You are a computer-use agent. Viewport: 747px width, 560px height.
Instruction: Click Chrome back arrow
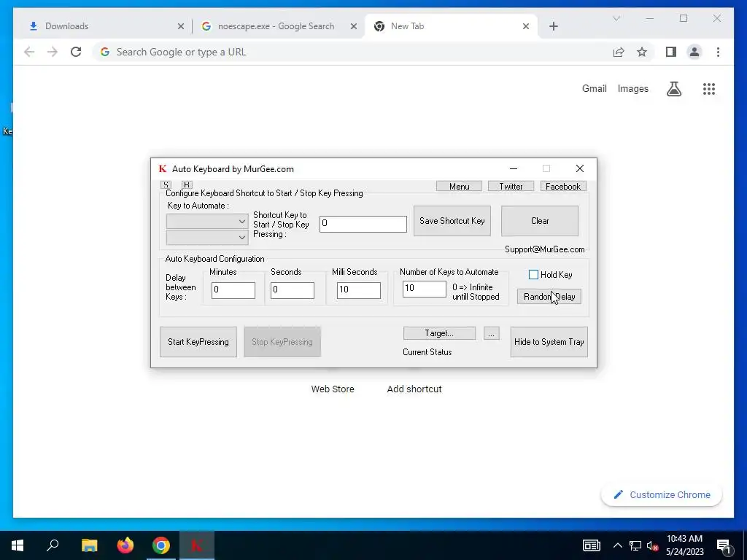[29, 52]
